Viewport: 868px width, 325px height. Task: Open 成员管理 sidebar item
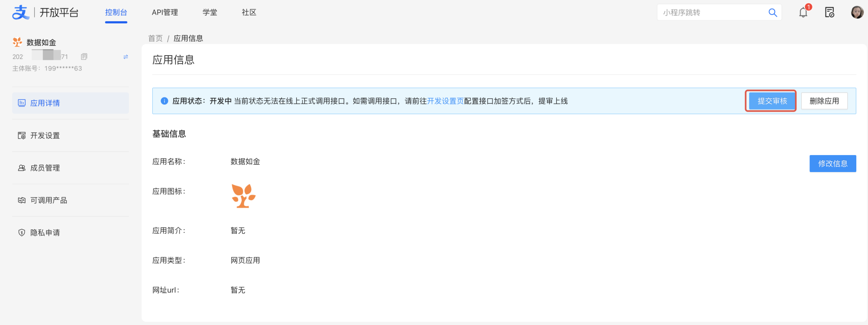pos(45,168)
